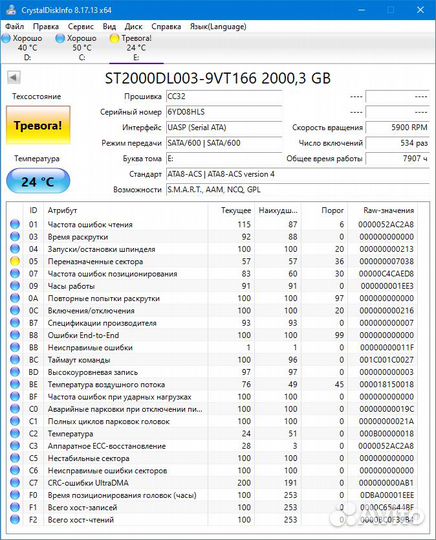Click the blue status icon for attribute F0
The image size is (436, 540).
click(x=15, y=495)
